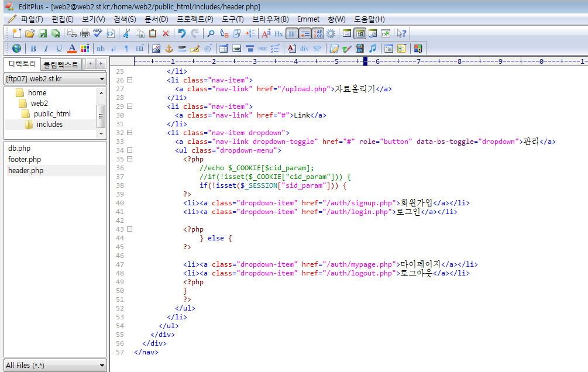The image size is (588, 372).
Task: Open the hex viewer Hx icon
Action: (x=278, y=33)
